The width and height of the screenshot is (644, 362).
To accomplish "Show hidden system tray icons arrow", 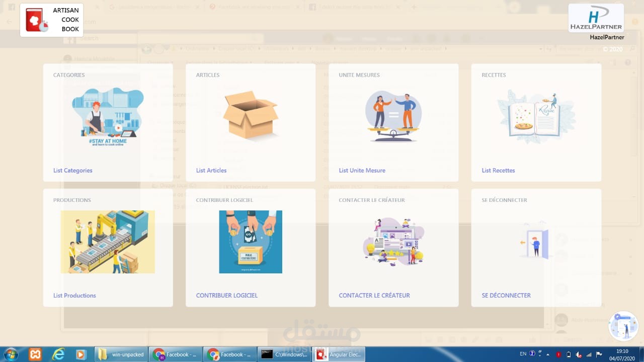I will [548, 354].
